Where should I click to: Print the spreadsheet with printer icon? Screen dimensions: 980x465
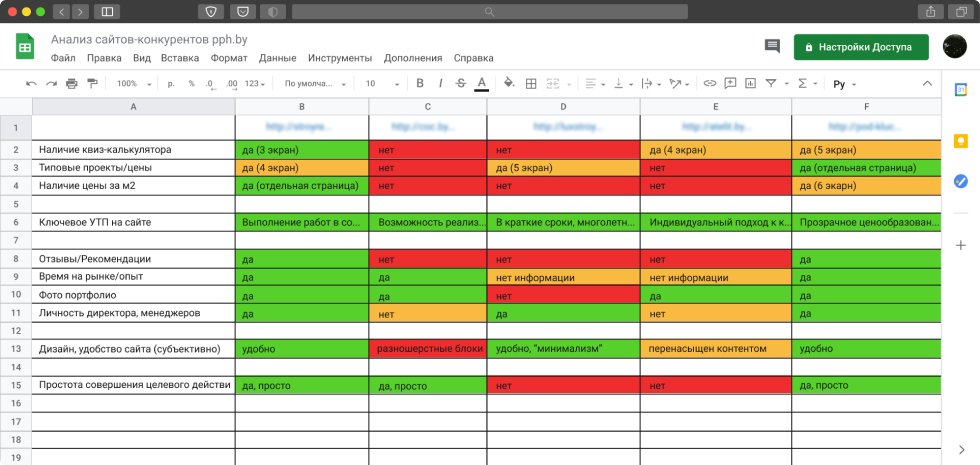(x=72, y=84)
